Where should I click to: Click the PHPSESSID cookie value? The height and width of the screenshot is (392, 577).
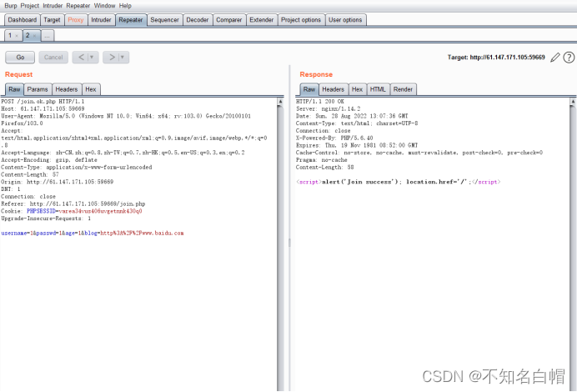(x=100, y=211)
